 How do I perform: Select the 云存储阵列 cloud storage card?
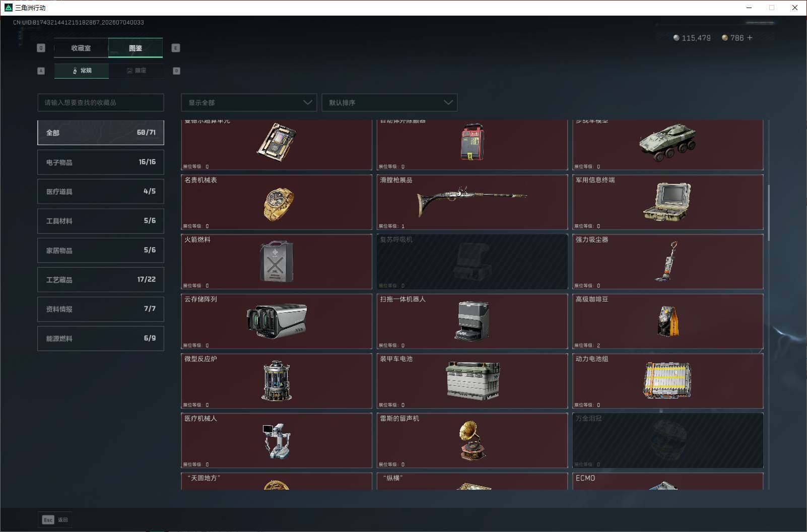[277, 321]
